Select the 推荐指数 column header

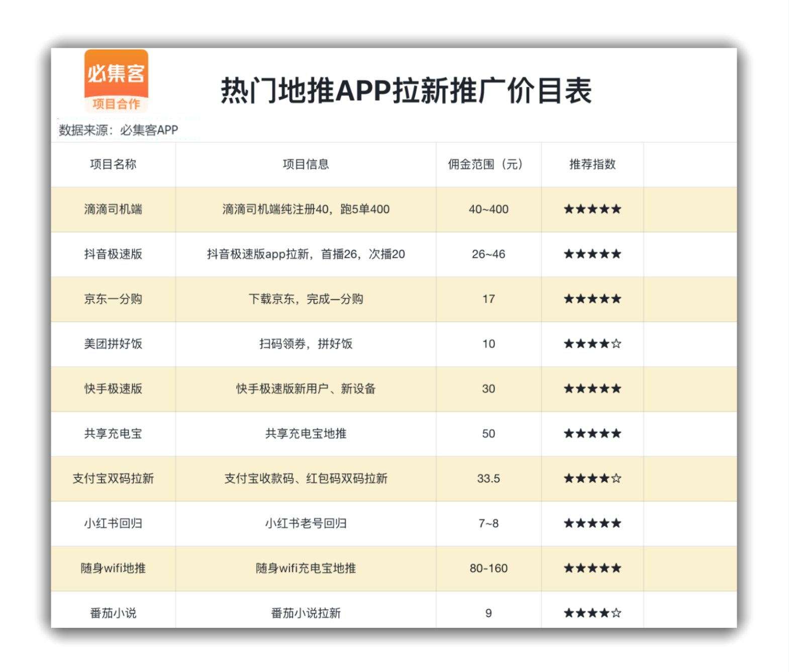[592, 164]
